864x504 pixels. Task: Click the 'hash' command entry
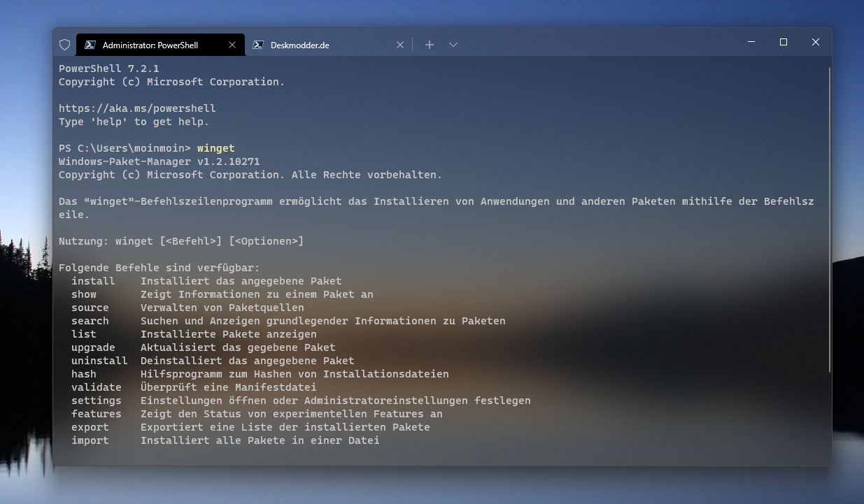click(84, 375)
